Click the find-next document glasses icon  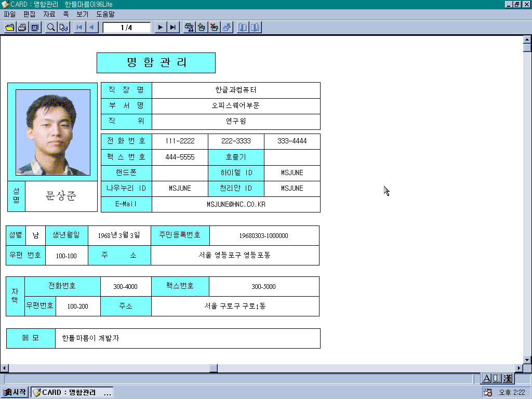click(x=64, y=28)
